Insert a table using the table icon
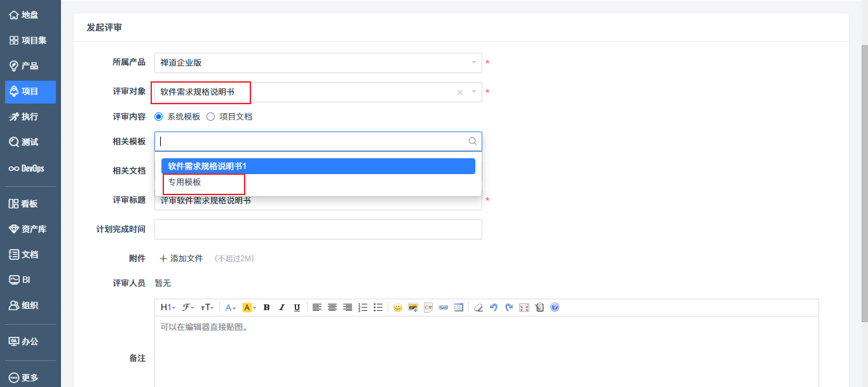Image resolution: width=868 pixels, height=387 pixels. click(459, 308)
